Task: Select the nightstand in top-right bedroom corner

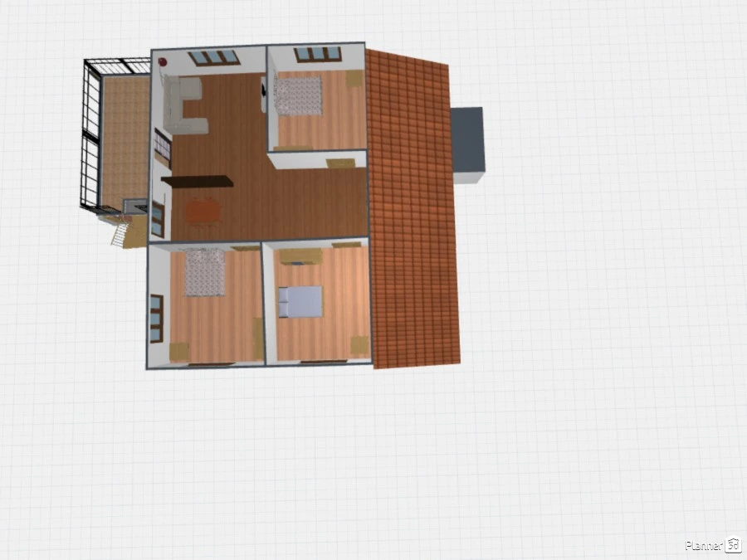Action: click(x=354, y=79)
